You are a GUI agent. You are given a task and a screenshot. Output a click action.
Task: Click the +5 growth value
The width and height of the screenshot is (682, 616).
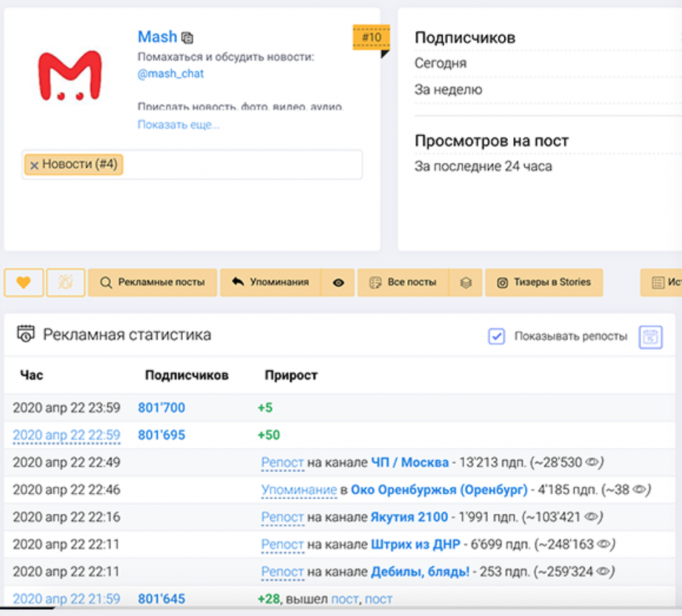point(265,408)
